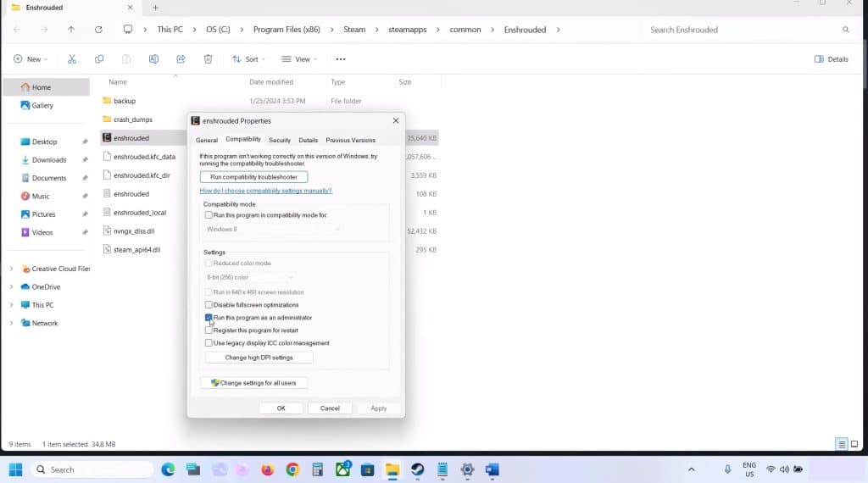Add a new Explorer tab
868x483 pixels.
coord(156,8)
